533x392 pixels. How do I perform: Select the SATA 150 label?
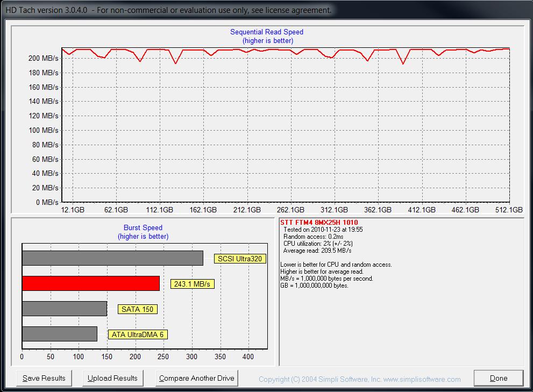click(137, 309)
